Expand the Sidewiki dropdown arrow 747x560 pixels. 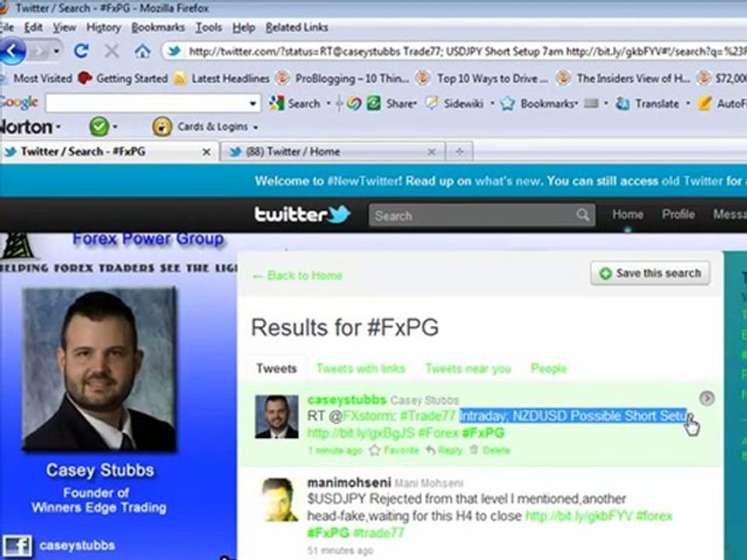(492, 103)
